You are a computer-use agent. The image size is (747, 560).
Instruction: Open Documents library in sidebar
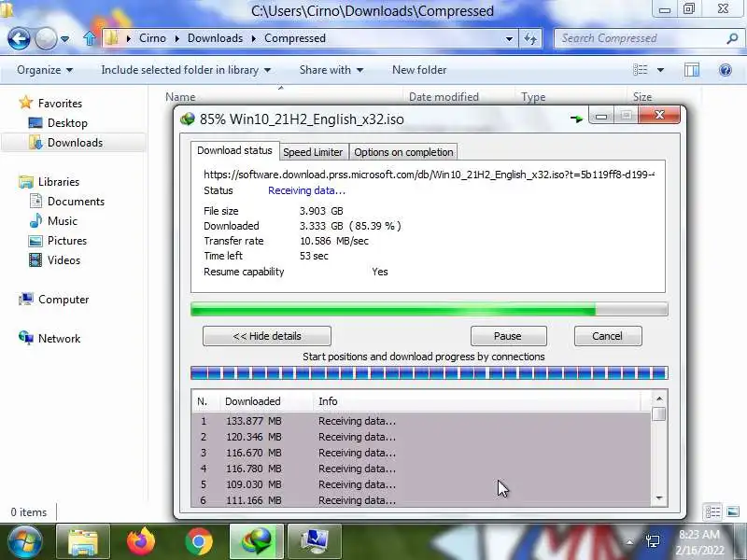(x=66, y=201)
